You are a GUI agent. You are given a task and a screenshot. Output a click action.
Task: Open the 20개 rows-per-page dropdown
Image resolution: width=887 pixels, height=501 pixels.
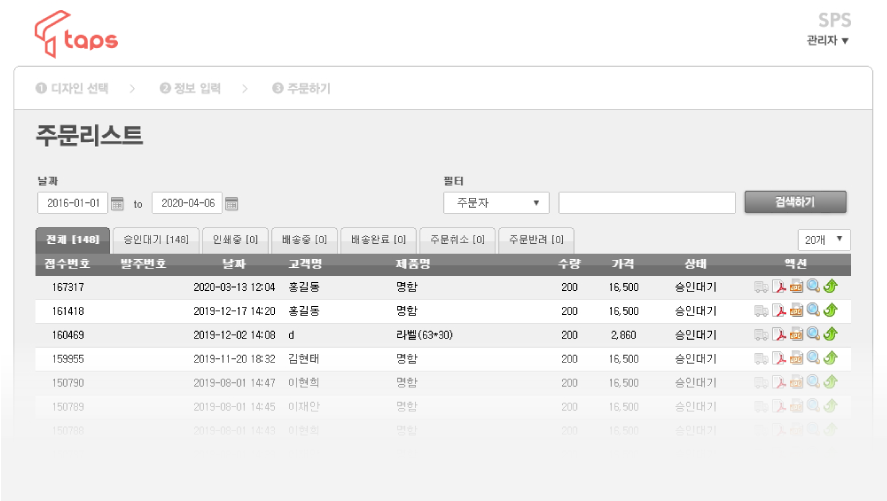coord(824,240)
